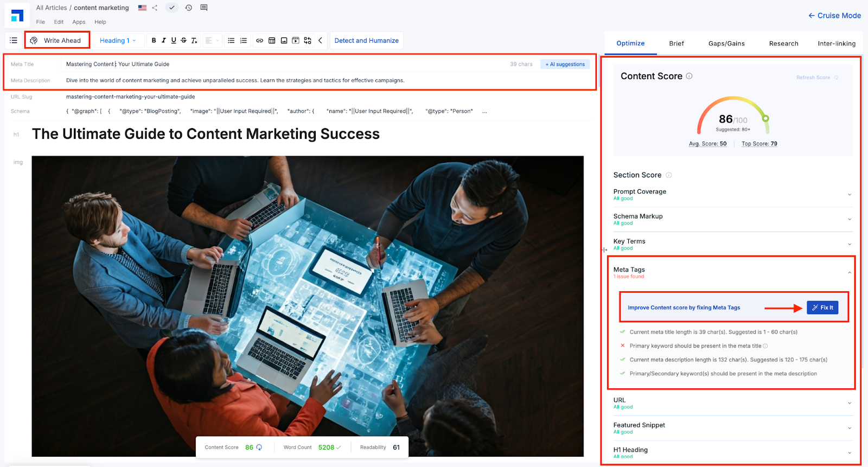Screen dimensions: 868x467
Task: Open the Apps menu
Action: coord(79,22)
